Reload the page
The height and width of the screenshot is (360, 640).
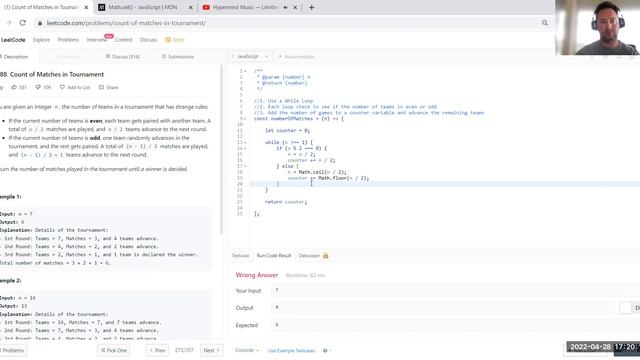22,23
